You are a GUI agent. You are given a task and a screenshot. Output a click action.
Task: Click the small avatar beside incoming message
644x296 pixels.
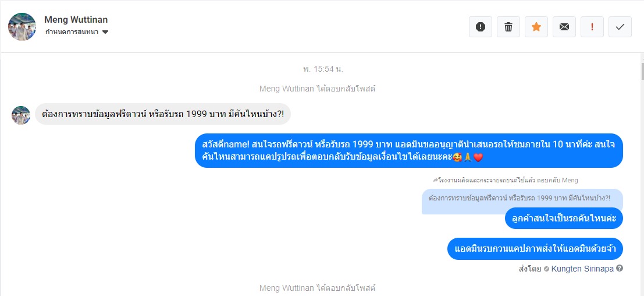coord(21,115)
